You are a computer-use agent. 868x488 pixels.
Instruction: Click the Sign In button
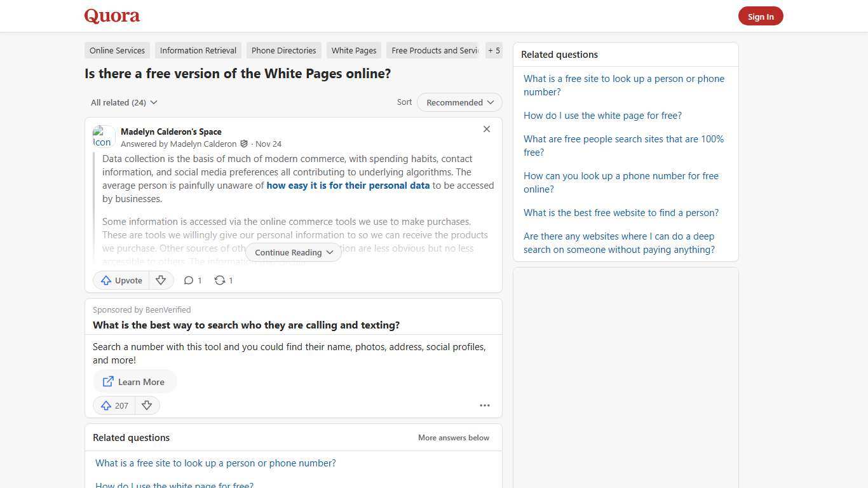tap(761, 16)
